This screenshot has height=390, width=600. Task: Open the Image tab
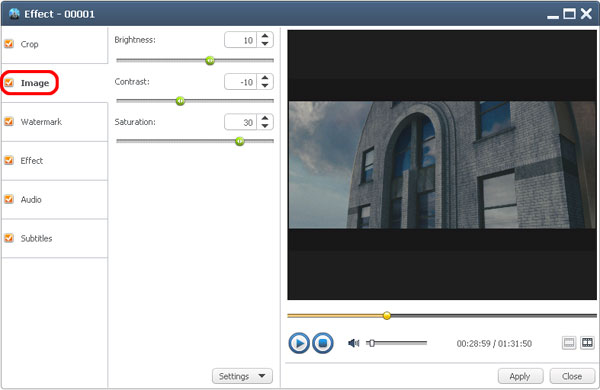click(55, 83)
